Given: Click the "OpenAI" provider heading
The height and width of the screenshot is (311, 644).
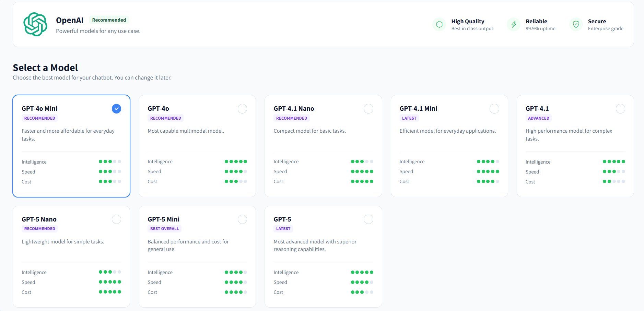Looking at the screenshot, I should tap(70, 20).
